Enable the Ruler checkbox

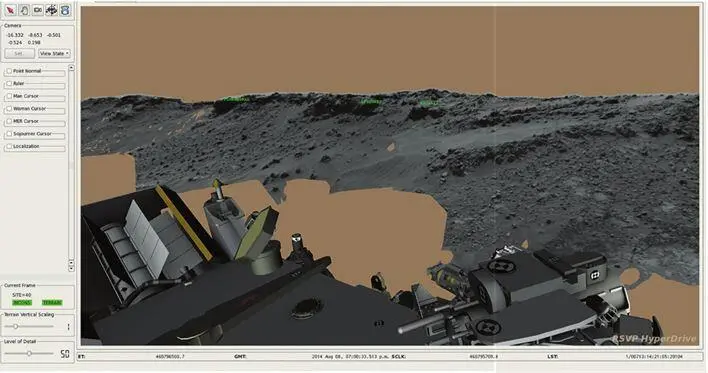pos(9,84)
